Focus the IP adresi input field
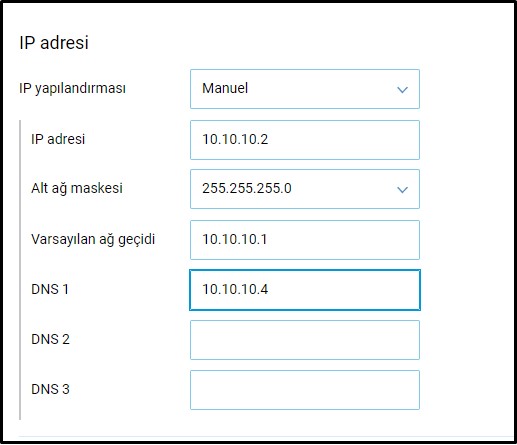Screen dimensions: 517x445 click(x=305, y=140)
